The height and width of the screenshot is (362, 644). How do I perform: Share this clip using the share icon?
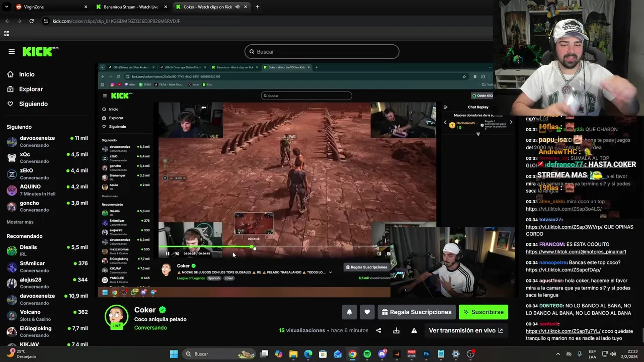point(378,330)
